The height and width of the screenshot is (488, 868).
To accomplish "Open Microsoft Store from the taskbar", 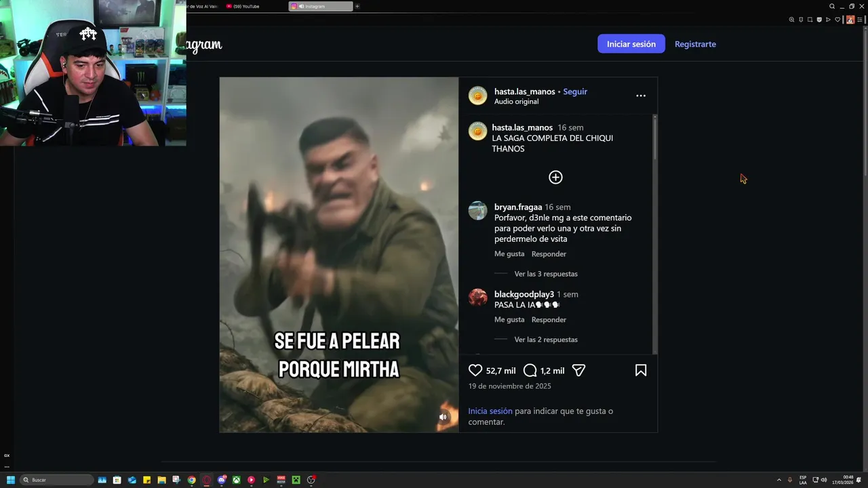I will [117, 480].
